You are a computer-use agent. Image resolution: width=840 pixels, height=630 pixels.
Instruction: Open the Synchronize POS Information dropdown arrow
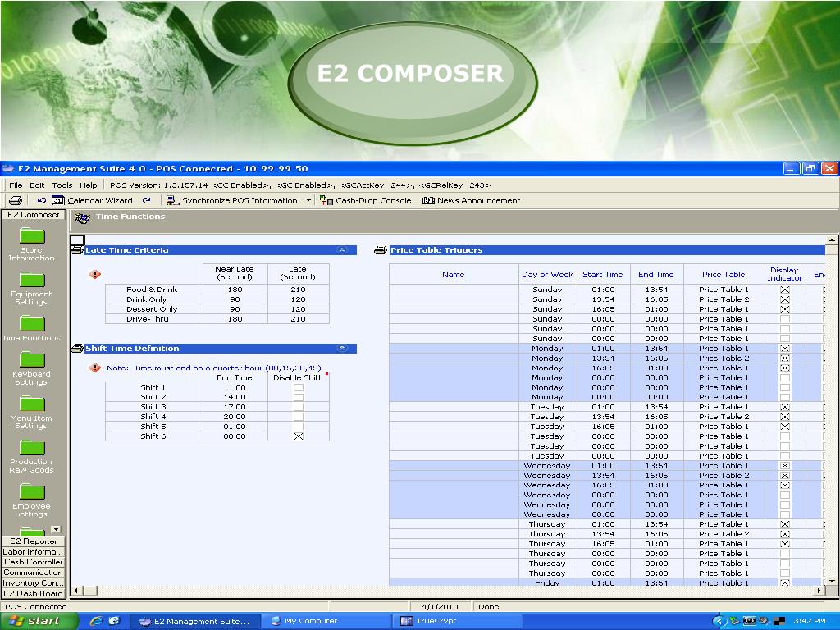[308, 200]
